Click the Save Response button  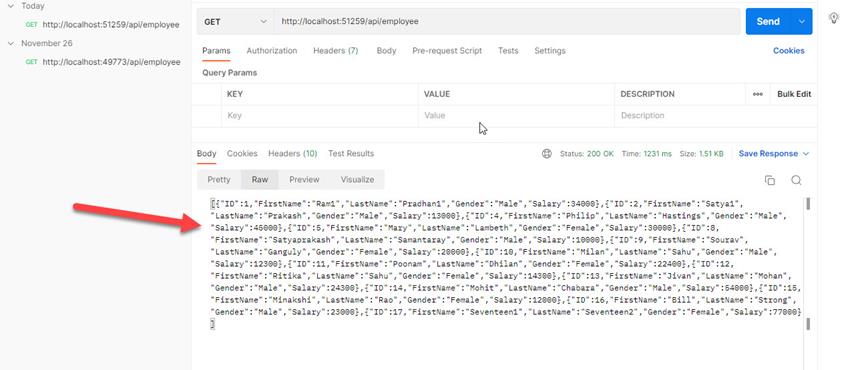[x=768, y=154]
